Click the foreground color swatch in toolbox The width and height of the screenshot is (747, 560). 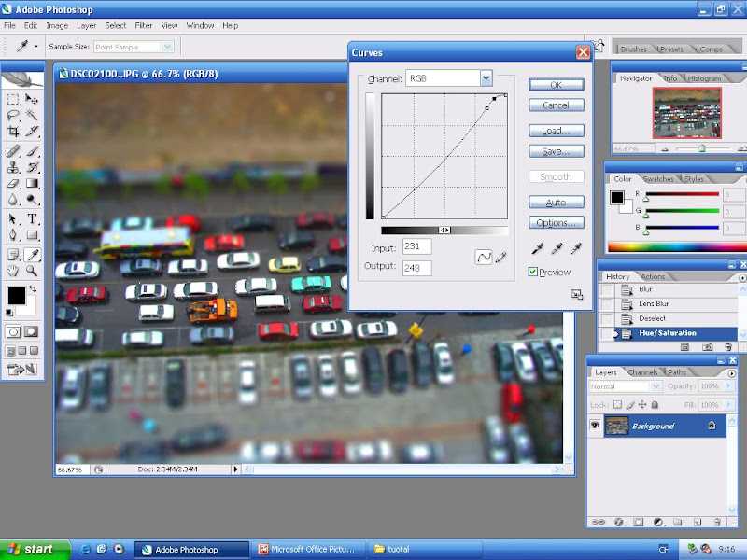click(x=16, y=297)
